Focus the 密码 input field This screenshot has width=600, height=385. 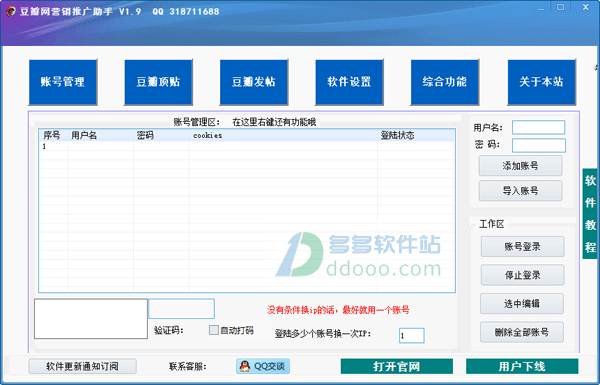[x=538, y=145]
